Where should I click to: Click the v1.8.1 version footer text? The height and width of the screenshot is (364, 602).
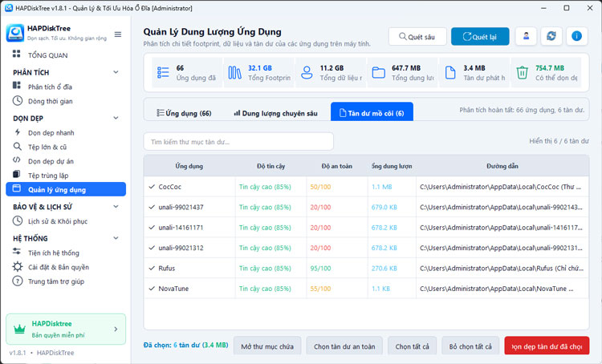pyautogui.click(x=18, y=353)
